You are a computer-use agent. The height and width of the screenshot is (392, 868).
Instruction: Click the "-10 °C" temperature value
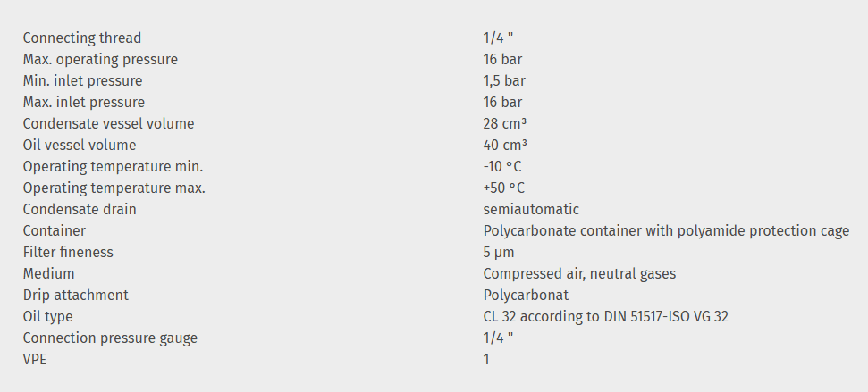[x=503, y=166]
